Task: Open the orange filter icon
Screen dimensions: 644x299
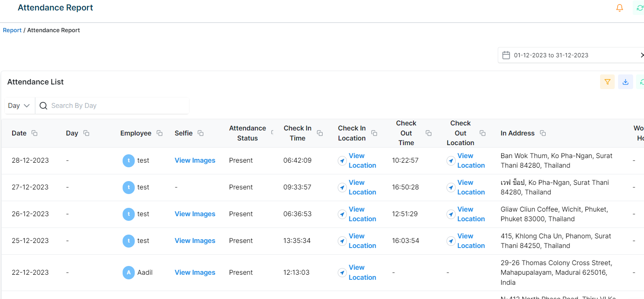Action: coord(607,82)
